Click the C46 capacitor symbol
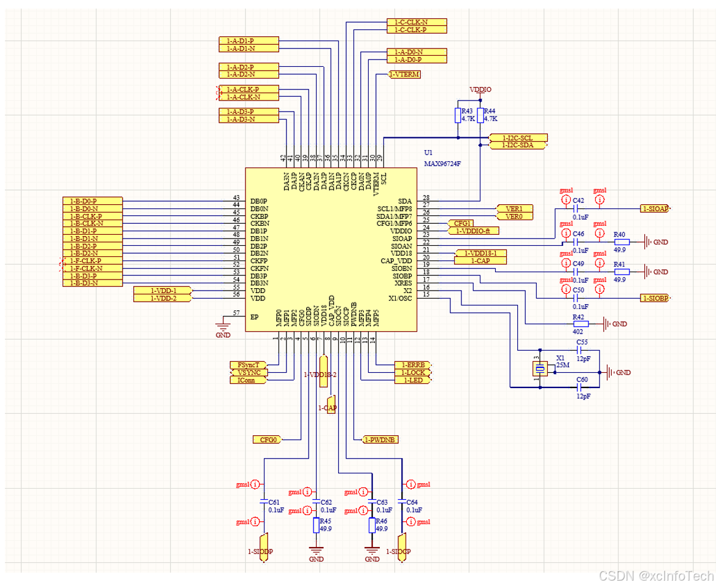 (575, 242)
